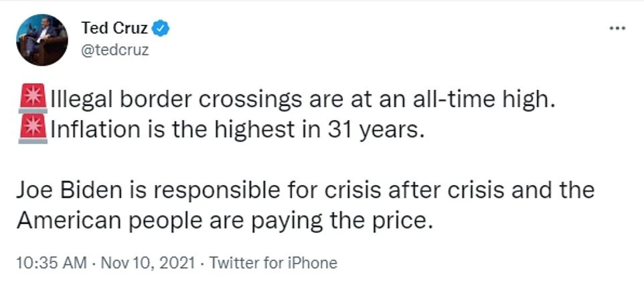Click the siren emoji before Illegal border crossings
The image size is (644, 289).
(33, 101)
